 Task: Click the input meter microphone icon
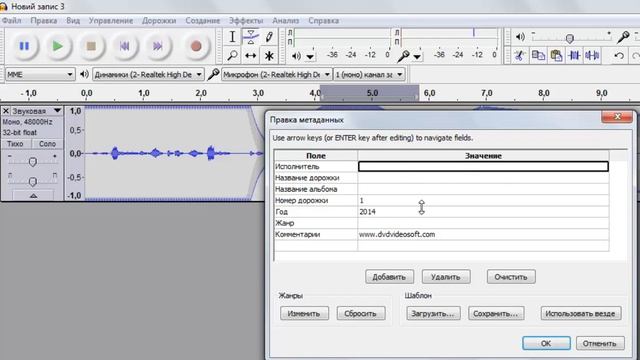[x=403, y=56]
